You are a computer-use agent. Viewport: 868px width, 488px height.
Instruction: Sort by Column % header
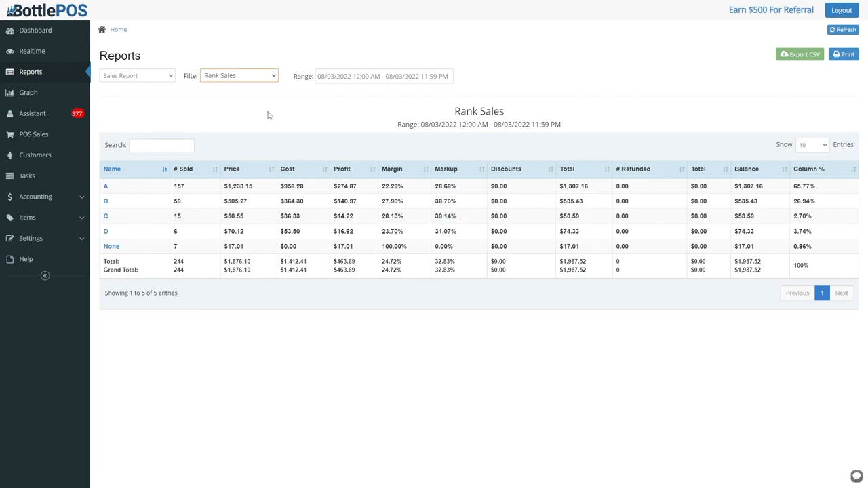(824, 169)
